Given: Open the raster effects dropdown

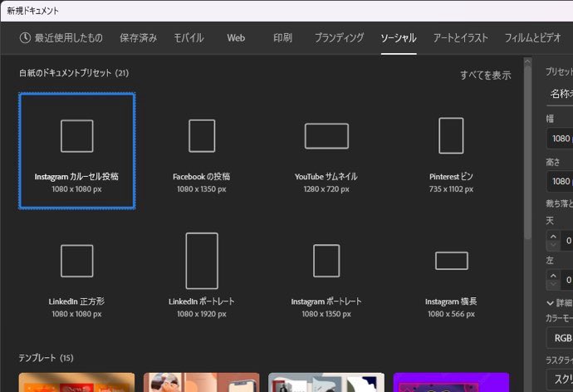Looking at the screenshot, I should pyautogui.click(x=560, y=380).
